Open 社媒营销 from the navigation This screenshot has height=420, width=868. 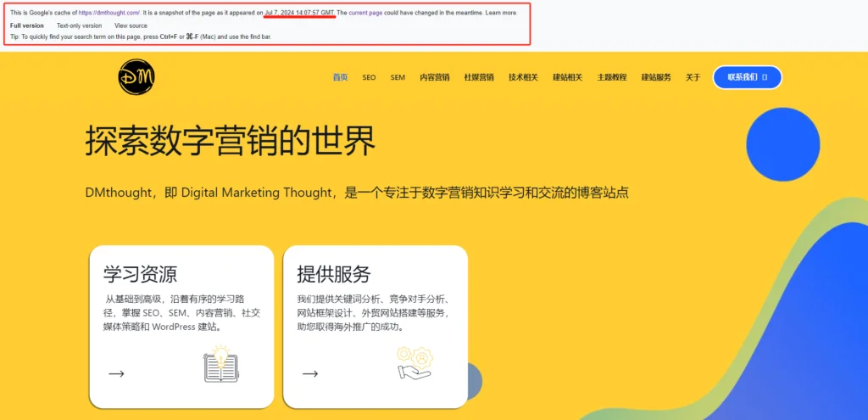(479, 77)
